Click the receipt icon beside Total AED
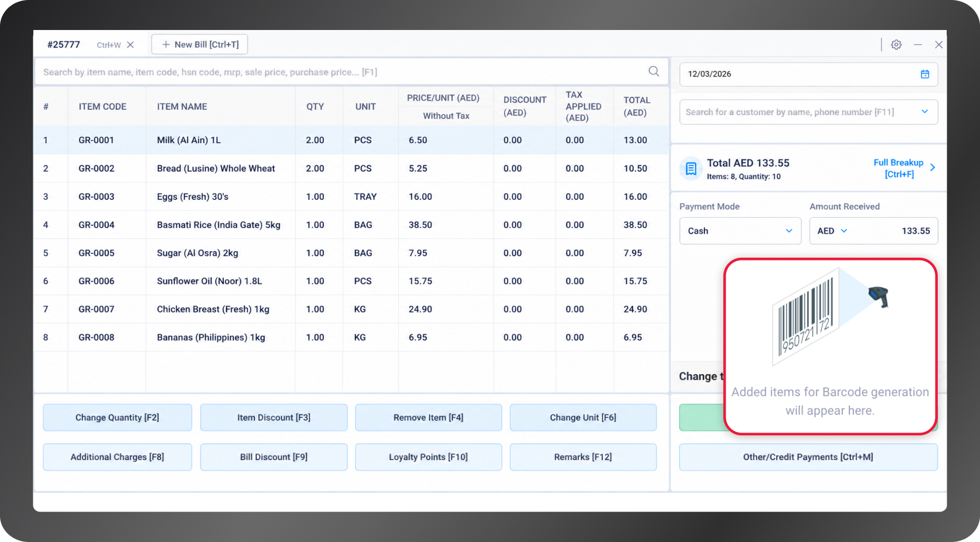Screen dimensions: 980x542 point(691,168)
